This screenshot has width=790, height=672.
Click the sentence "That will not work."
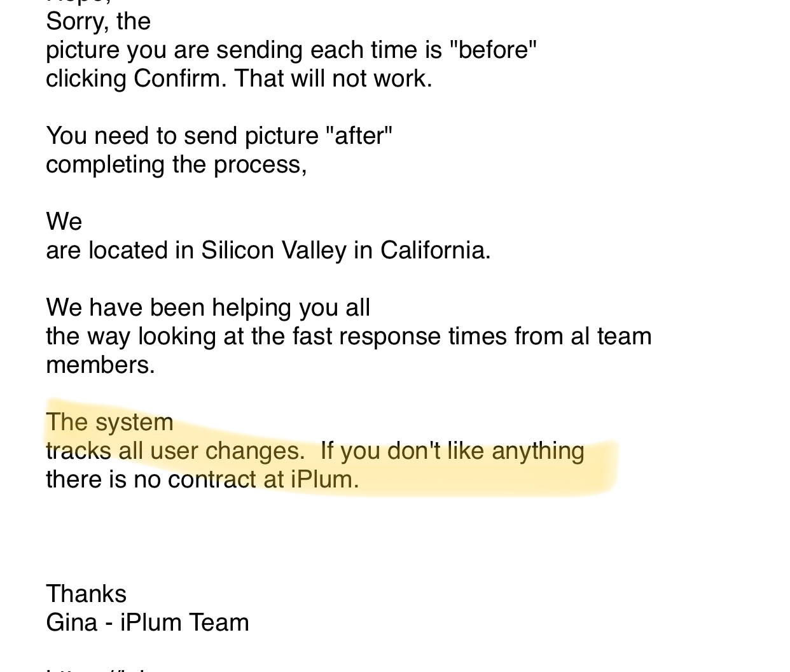333,79
